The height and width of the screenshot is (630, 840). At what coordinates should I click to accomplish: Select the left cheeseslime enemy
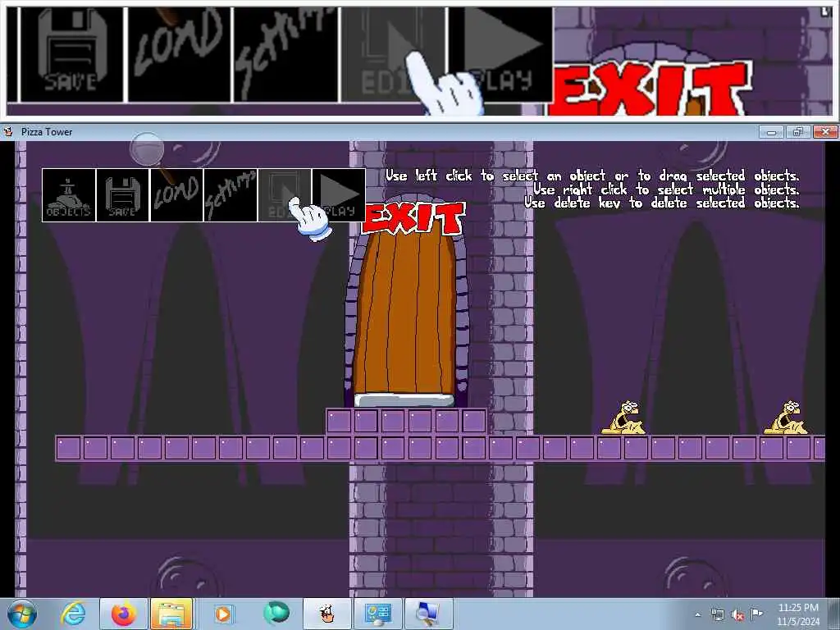coord(623,418)
